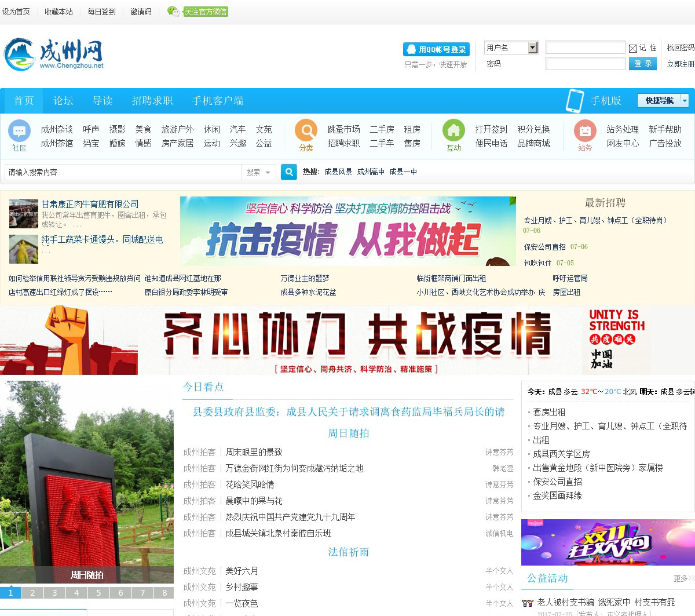Open the orange 分类 category icon
Screen dimensions: 695x616
tap(306, 131)
